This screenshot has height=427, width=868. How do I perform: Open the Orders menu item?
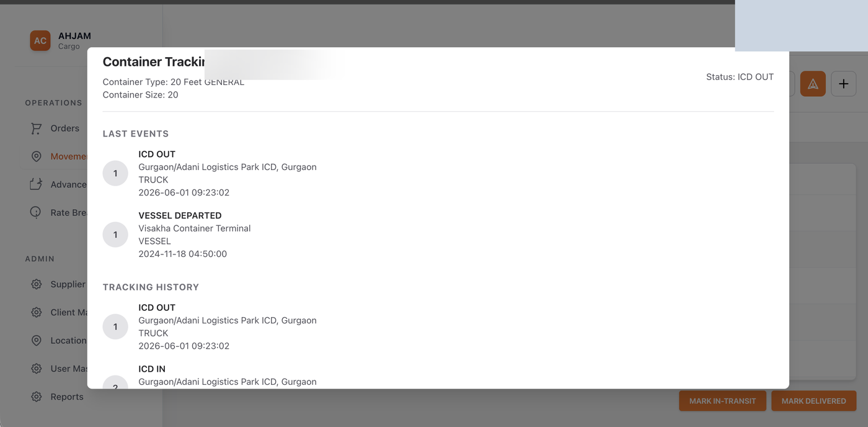[x=65, y=128]
